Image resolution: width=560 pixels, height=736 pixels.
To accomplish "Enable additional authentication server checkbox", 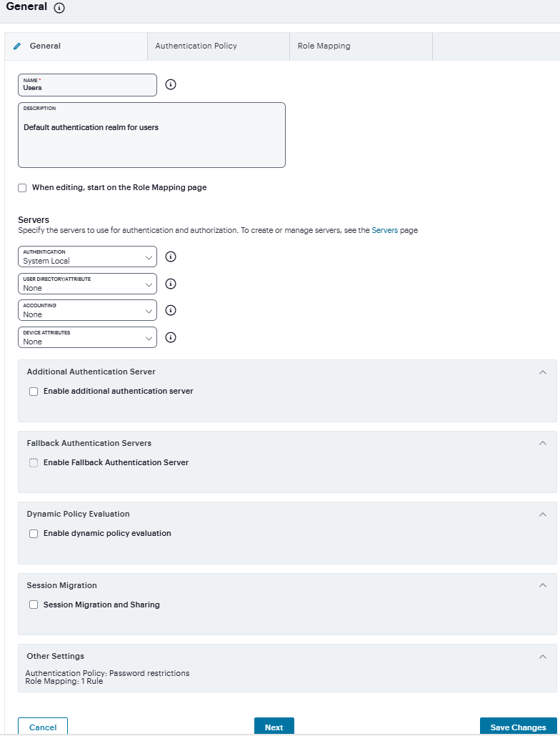I will tap(34, 392).
